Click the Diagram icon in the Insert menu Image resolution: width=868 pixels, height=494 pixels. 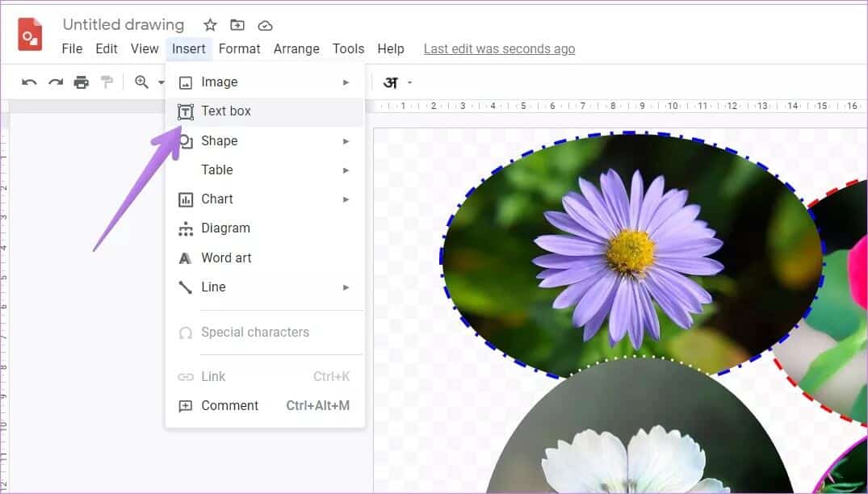pos(186,228)
